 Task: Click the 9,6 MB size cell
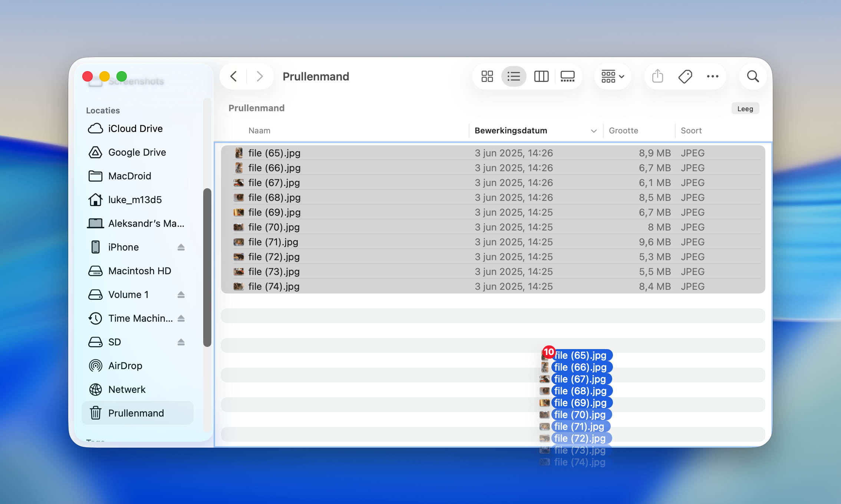tap(654, 242)
